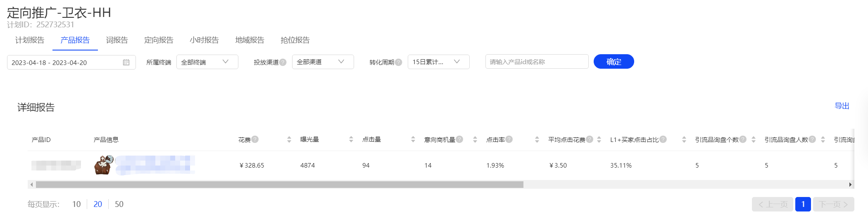868x221 pixels.
Task: Click help icon beside 花费 column
Action: coord(255,139)
